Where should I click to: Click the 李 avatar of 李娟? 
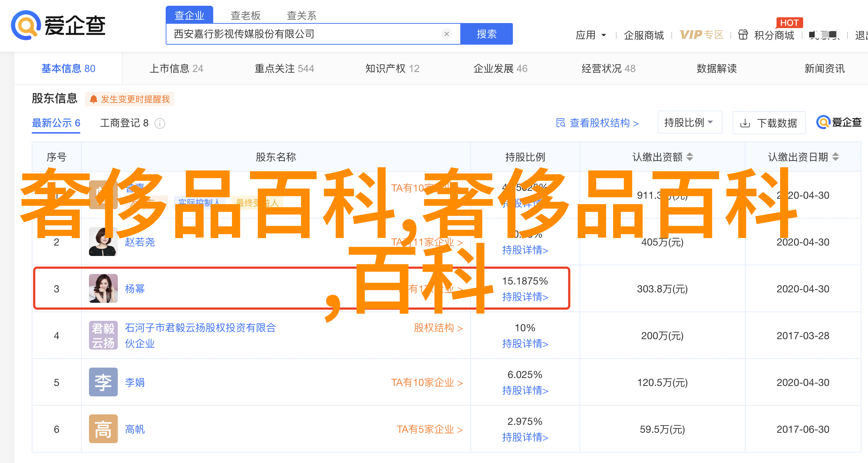click(x=103, y=382)
